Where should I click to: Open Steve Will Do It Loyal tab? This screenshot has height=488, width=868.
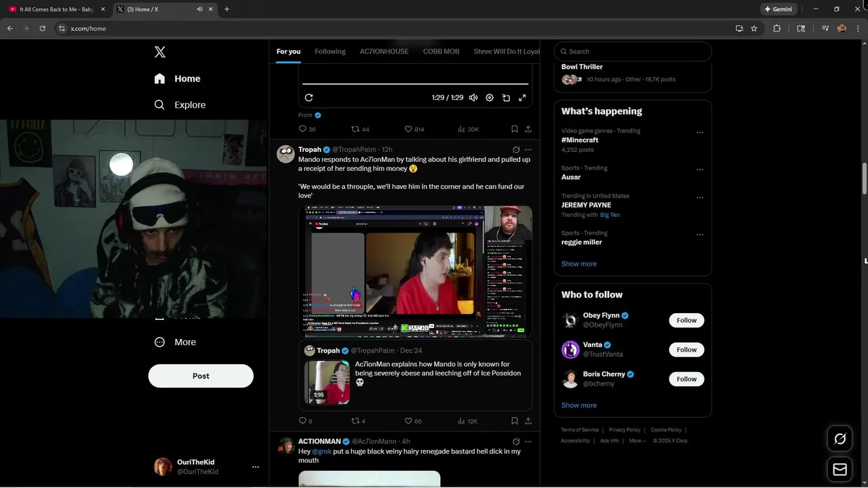click(x=507, y=52)
